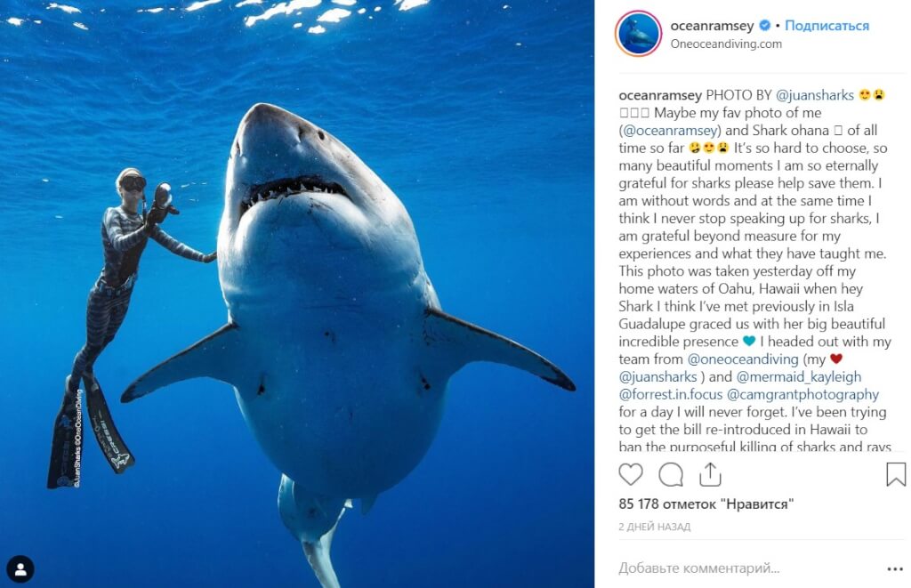This screenshot has height=588, width=911.
Task: View tagged people icon on photo
Action: pos(20,568)
